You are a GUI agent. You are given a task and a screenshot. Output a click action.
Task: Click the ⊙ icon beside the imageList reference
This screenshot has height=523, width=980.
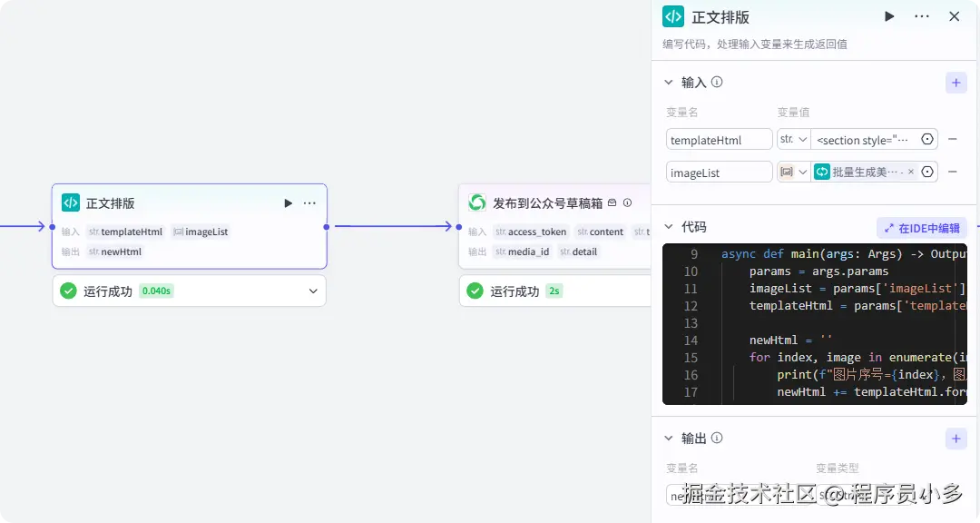(x=926, y=171)
